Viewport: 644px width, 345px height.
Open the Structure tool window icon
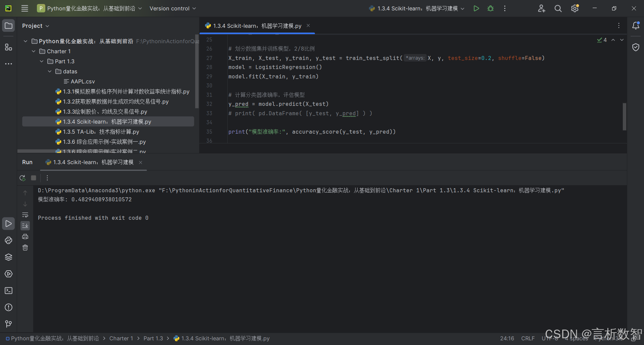point(9,47)
